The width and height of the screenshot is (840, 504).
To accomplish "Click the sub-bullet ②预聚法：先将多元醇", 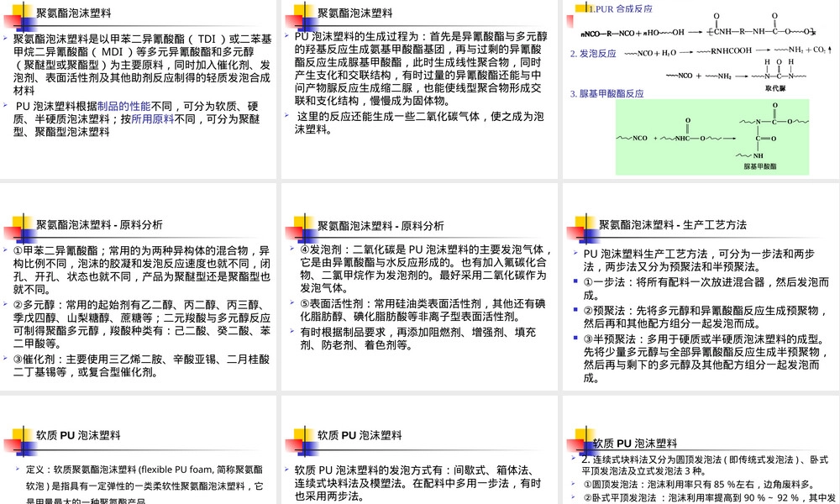I will coord(706,317).
